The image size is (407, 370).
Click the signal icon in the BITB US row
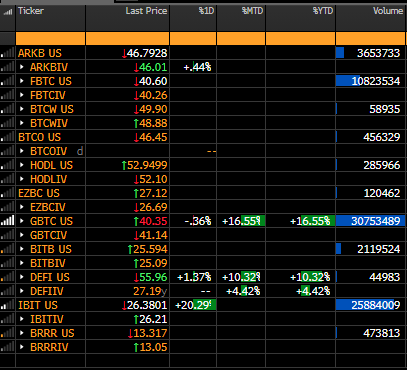click(7, 249)
